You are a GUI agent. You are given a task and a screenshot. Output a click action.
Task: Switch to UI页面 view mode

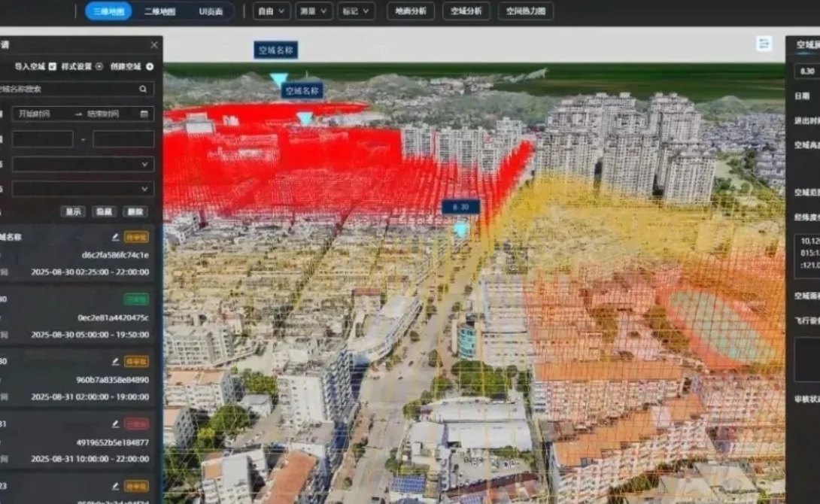[x=211, y=11]
